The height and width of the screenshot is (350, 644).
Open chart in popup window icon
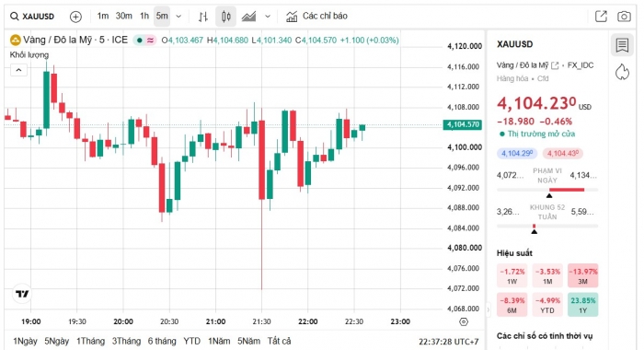pos(601,17)
